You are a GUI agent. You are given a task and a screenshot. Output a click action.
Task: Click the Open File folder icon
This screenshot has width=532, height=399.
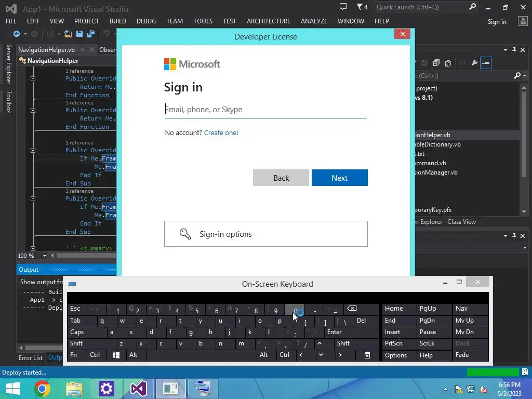coord(68,34)
